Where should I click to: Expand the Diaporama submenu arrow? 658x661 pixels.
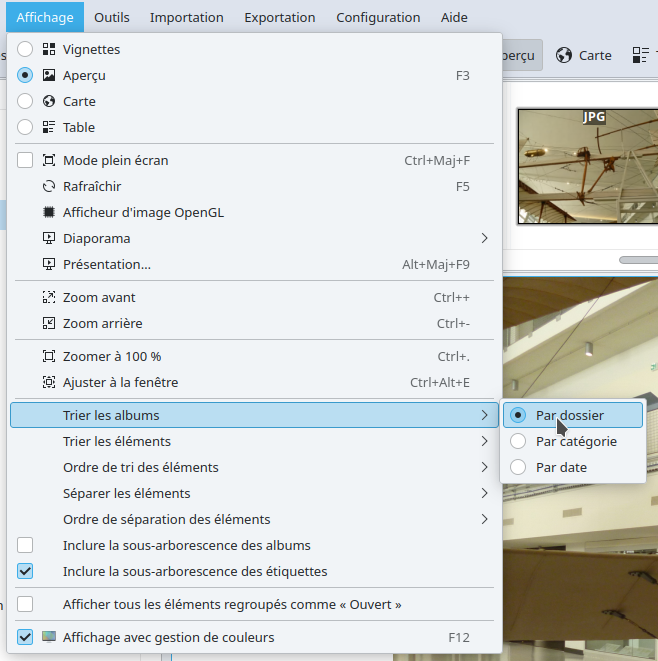point(484,238)
